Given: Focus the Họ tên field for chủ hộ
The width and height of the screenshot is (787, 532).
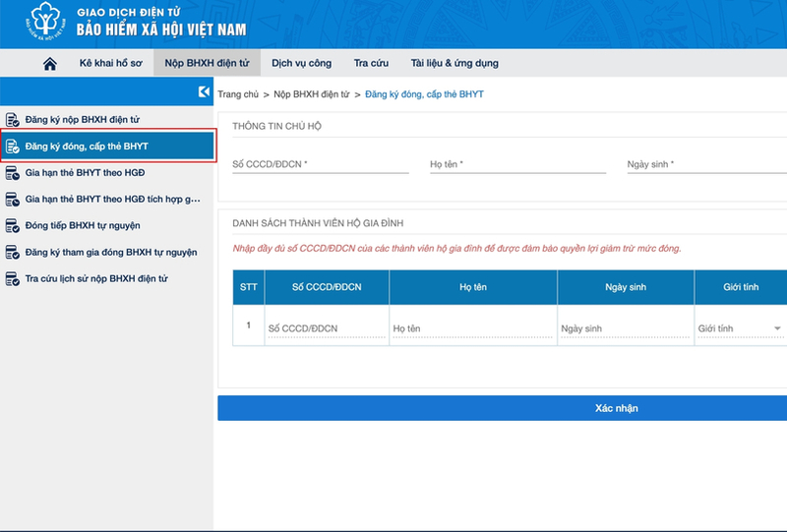Looking at the screenshot, I should (518, 164).
